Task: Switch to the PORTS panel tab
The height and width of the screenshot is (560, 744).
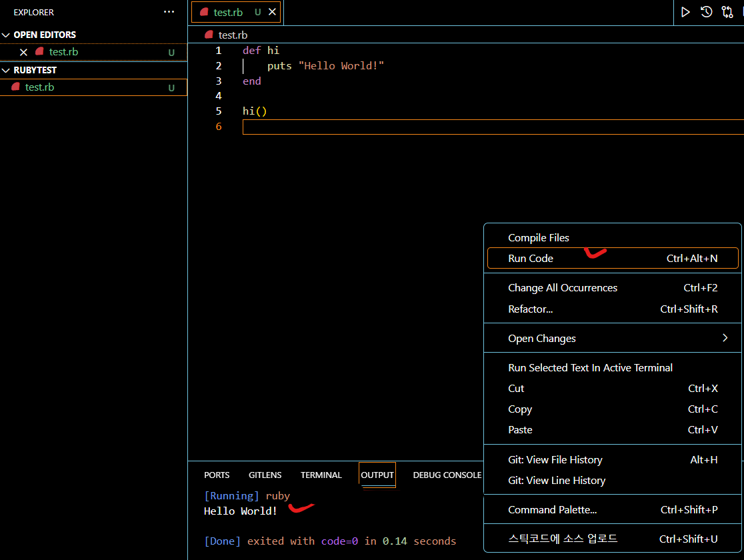Action: [217, 475]
